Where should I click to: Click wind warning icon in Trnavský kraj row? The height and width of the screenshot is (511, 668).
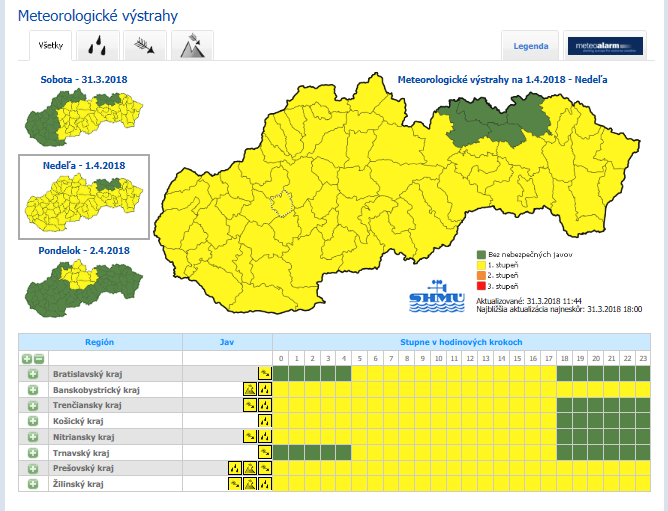[264, 453]
